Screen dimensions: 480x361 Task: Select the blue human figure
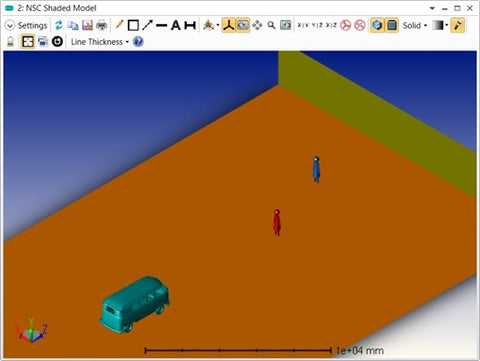316,169
